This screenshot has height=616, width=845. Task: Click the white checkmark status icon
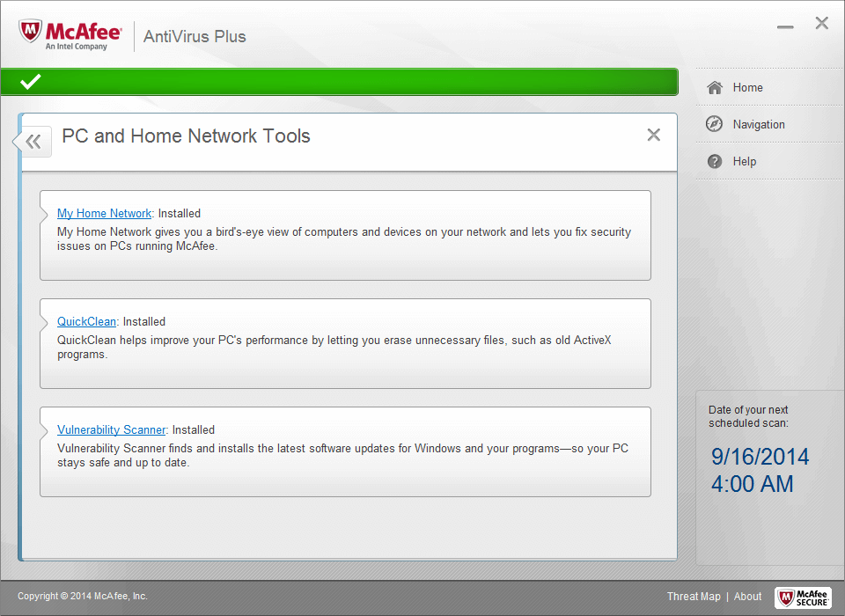click(31, 82)
